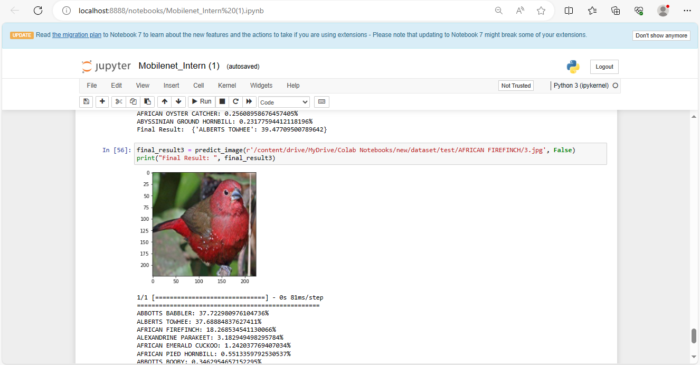
Task: Open the Widgets menu
Action: [261, 86]
